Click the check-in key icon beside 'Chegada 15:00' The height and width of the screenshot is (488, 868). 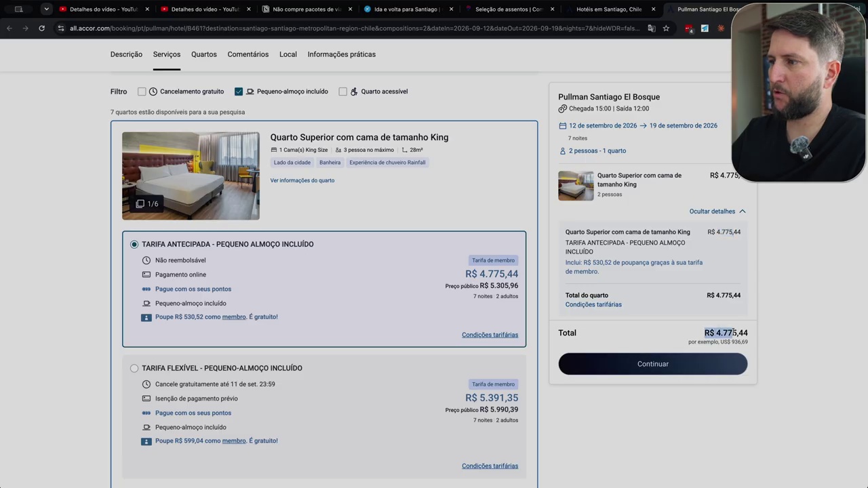[562, 108]
